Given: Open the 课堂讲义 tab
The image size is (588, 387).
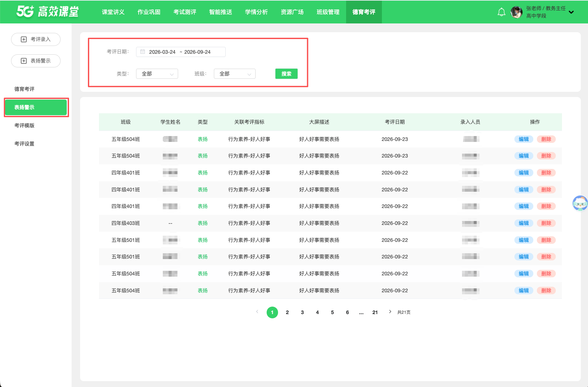Looking at the screenshot, I should coord(113,12).
